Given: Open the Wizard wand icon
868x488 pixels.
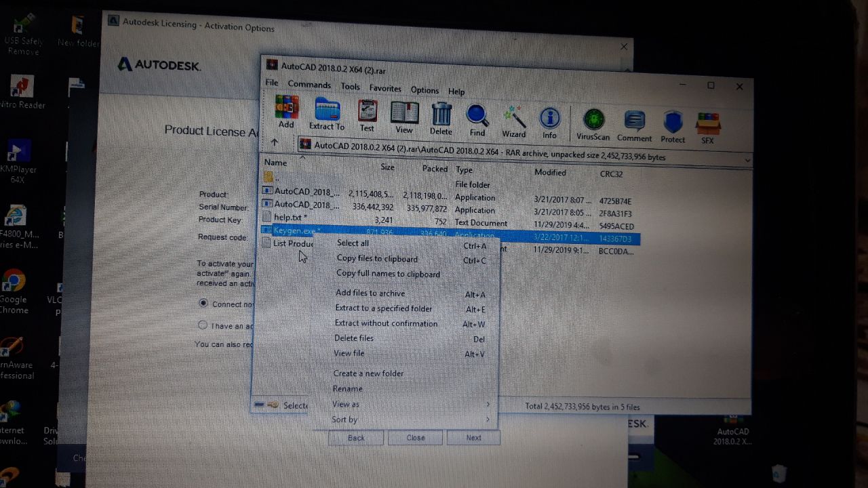Looking at the screenshot, I should coord(514,121).
